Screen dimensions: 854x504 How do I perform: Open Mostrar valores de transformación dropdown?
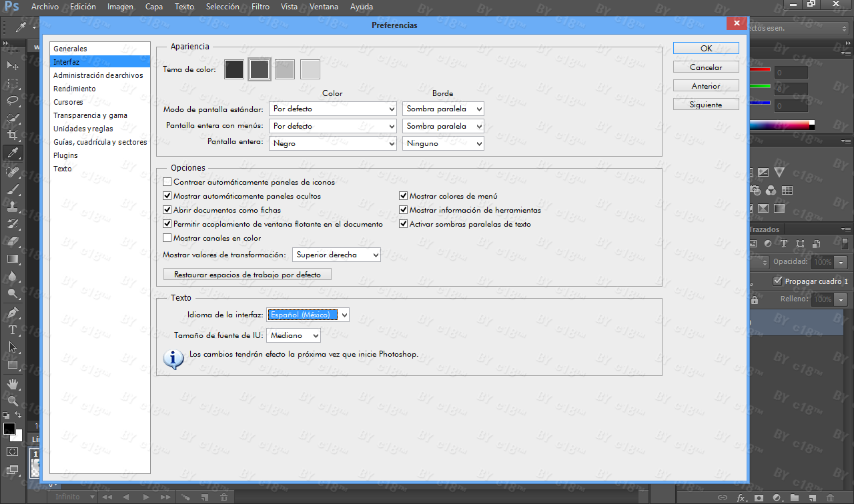(336, 255)
